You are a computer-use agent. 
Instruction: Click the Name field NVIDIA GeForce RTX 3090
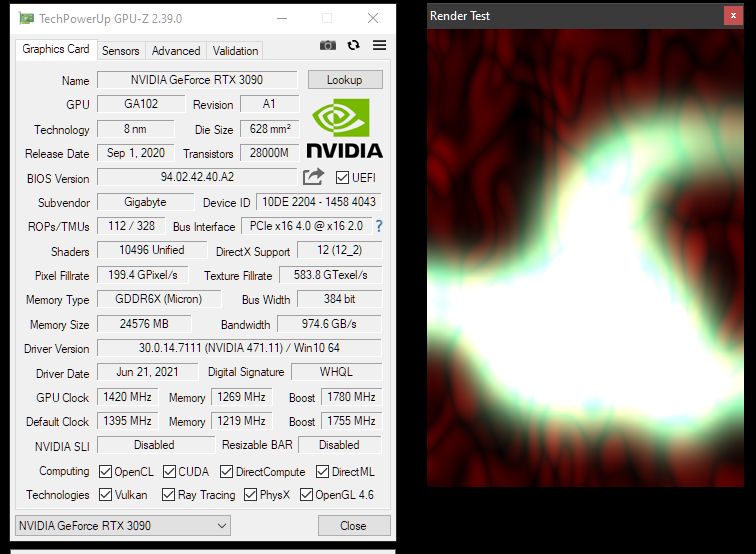tap(197, 80)
